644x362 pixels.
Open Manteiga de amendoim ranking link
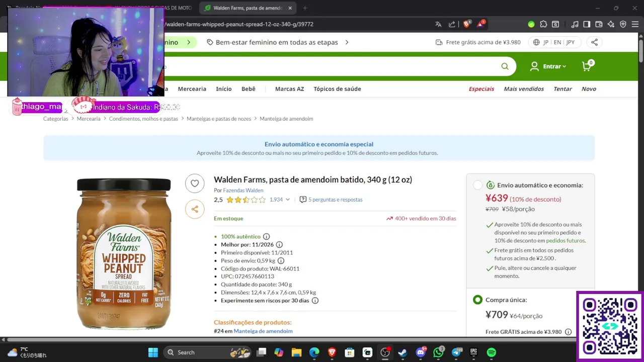click(x=263, y=331)
